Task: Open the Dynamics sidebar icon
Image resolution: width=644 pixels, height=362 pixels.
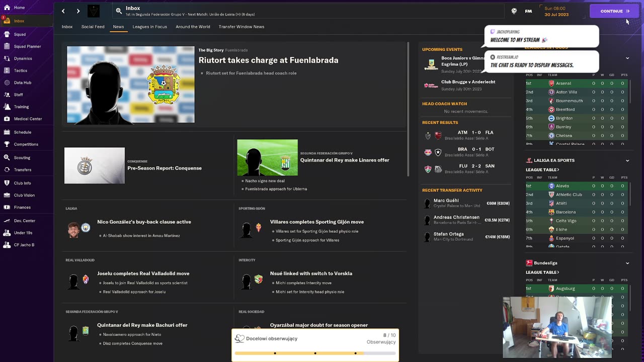Action: (7, 58)
